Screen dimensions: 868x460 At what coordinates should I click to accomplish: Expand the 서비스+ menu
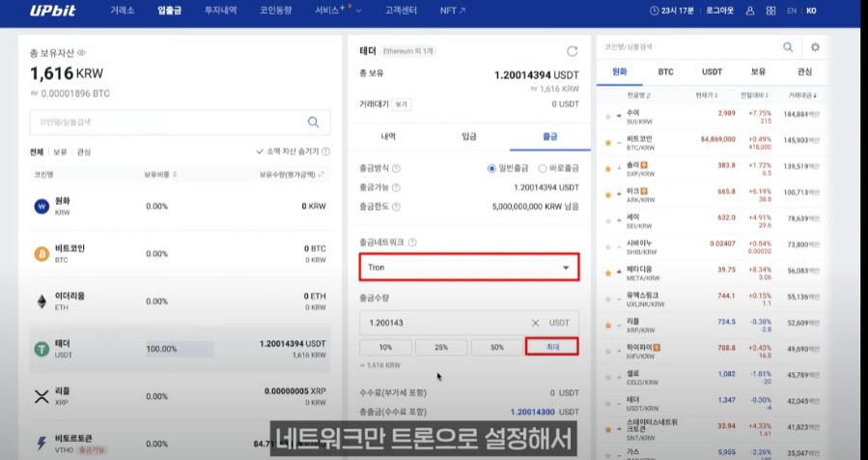[x=338, y=11]
